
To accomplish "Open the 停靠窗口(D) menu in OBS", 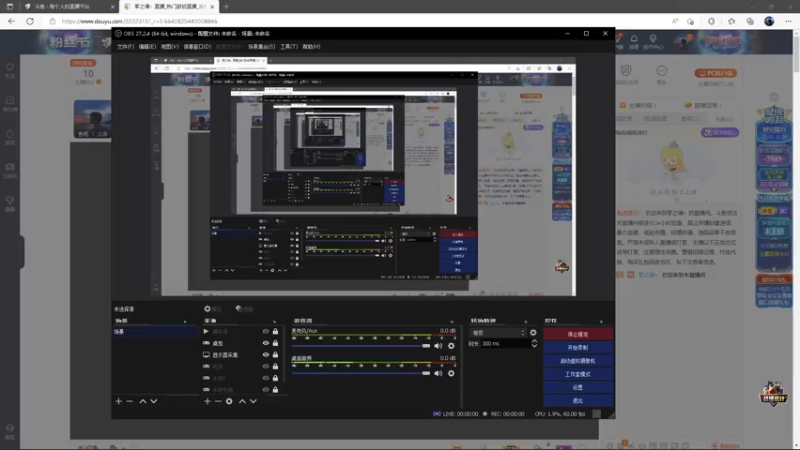I will click(197, 47).
